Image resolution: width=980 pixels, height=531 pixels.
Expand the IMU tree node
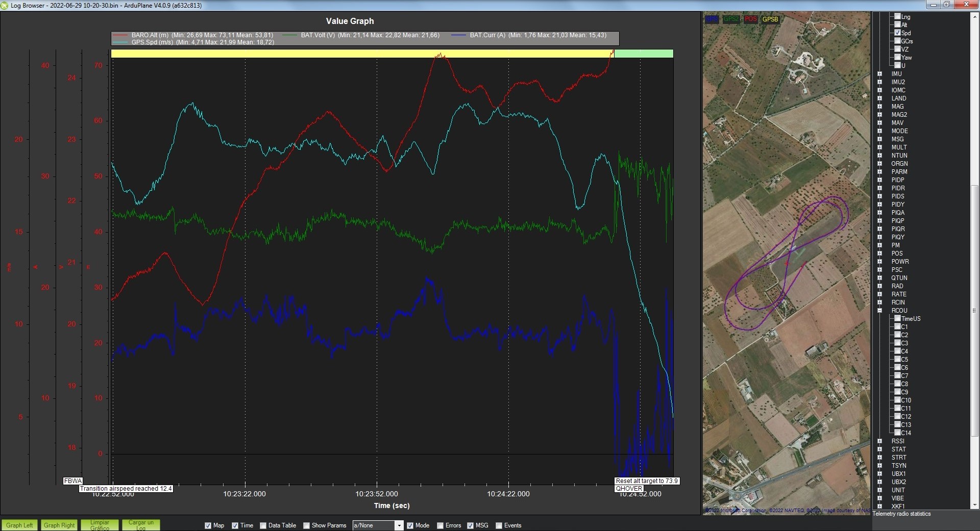[879, 74]
